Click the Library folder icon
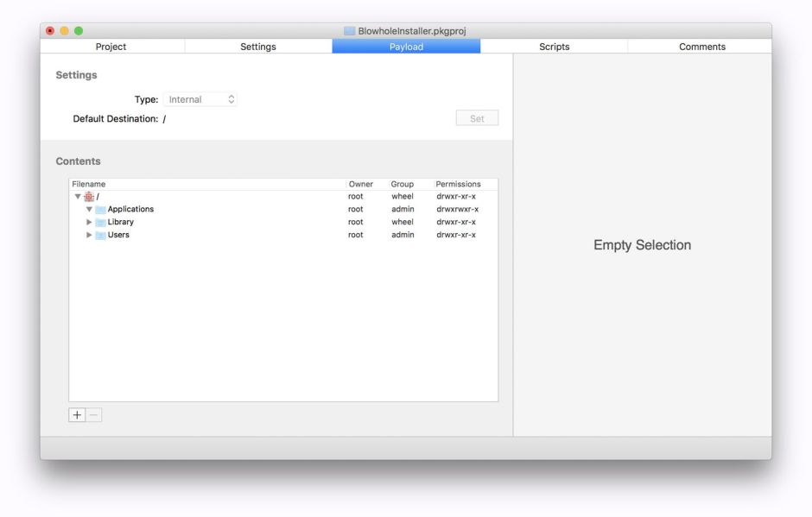This screenshot has width=812, height=517. pyautogui.click(x=100, y=223)
